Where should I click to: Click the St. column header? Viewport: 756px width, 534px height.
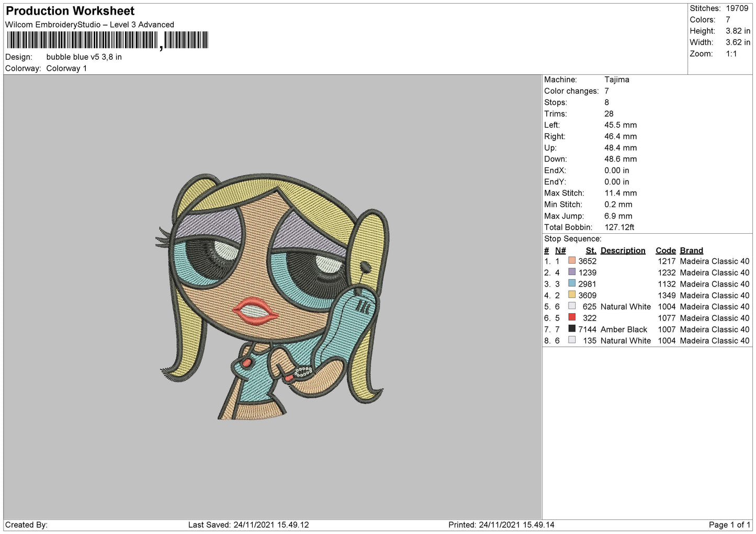[591, 251]
